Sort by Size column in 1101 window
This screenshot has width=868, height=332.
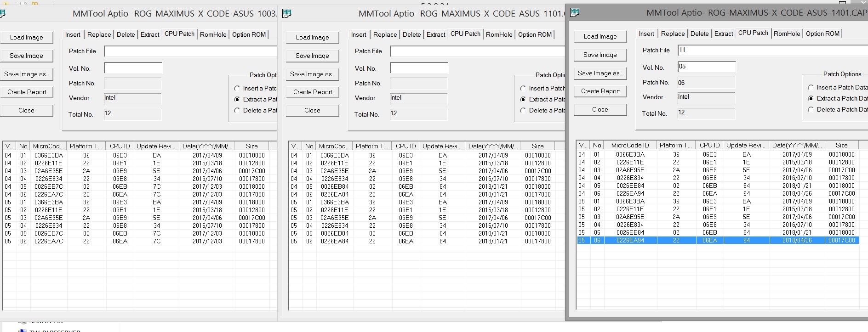pos(537,146)
